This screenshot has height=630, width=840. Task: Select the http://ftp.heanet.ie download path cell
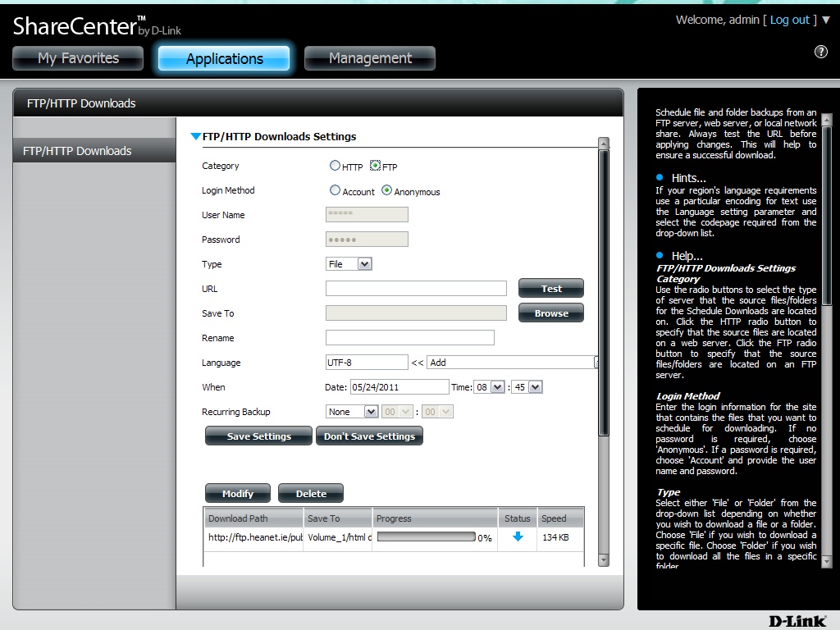click(x=255, y=536)
